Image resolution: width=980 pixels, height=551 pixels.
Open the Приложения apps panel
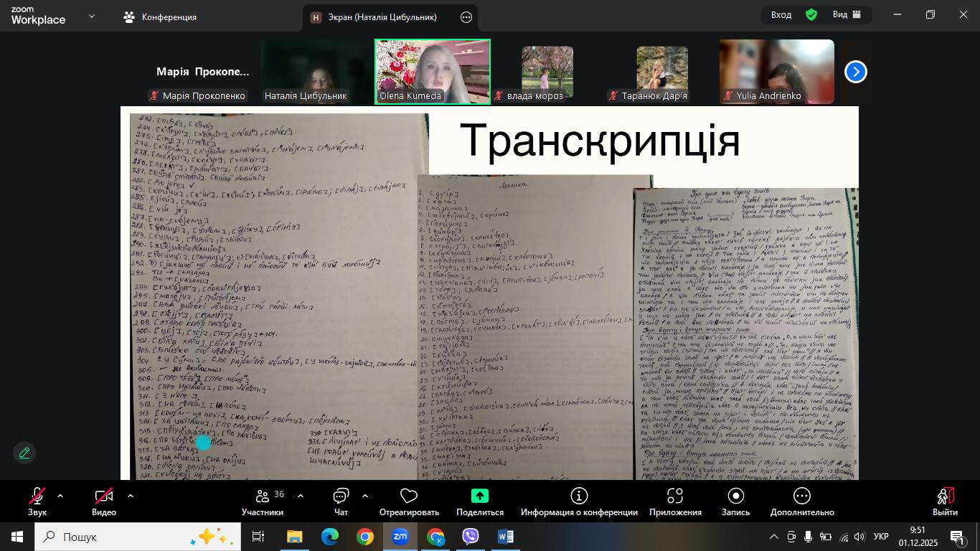point(675,501)
